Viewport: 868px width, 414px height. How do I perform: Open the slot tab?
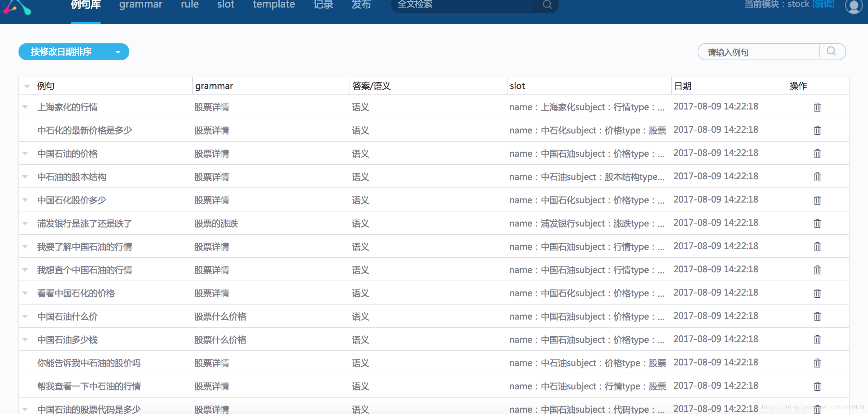point(226,5)
